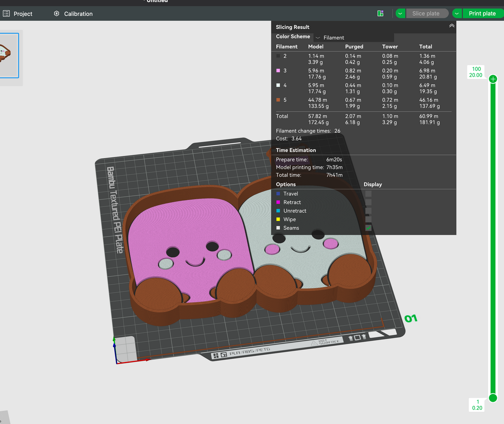Click the Retract magenta color square
This screenshot has width=504, height=424.
[x=278, y=202]
